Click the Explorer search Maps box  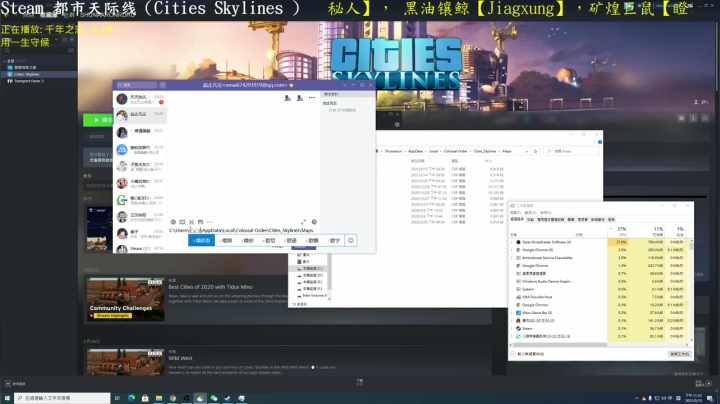pyautogui.click(x=572, y=151)
